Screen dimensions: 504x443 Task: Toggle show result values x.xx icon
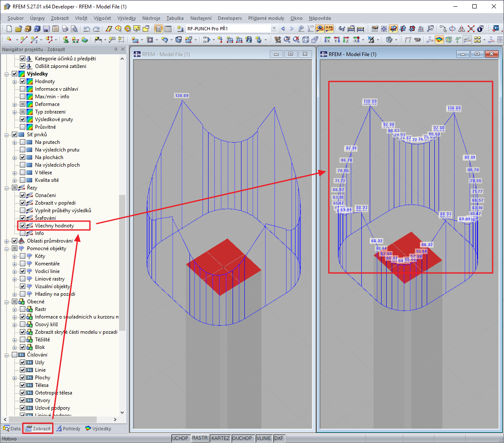pos(329,29)
